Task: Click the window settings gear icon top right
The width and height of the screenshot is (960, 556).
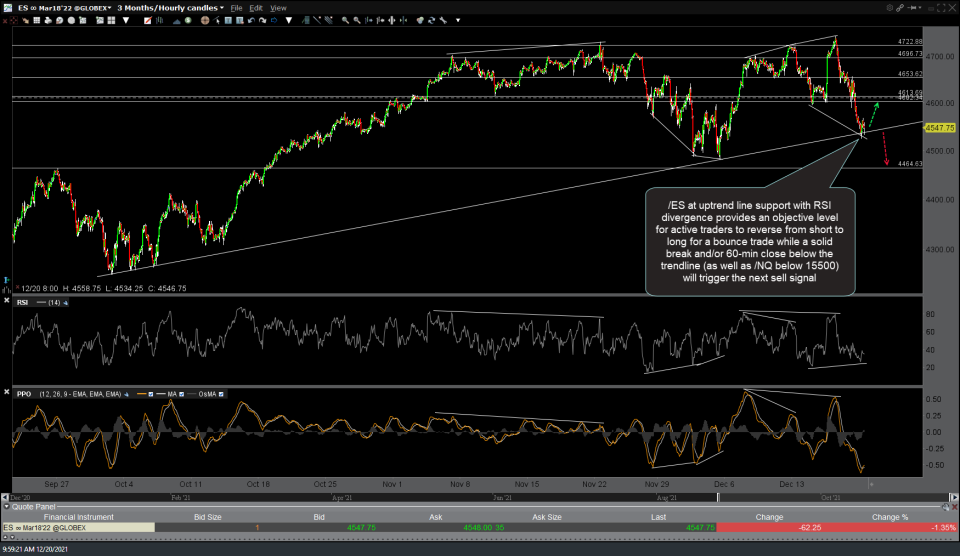Action: coord(890,8)
